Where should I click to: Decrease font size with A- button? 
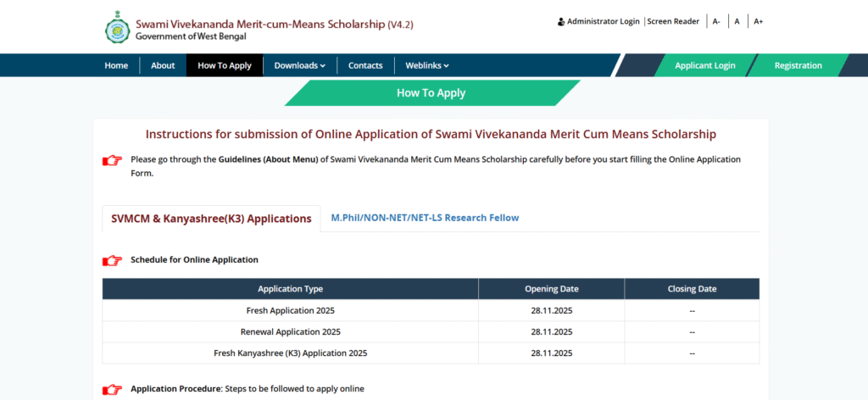tap(716, 21)
